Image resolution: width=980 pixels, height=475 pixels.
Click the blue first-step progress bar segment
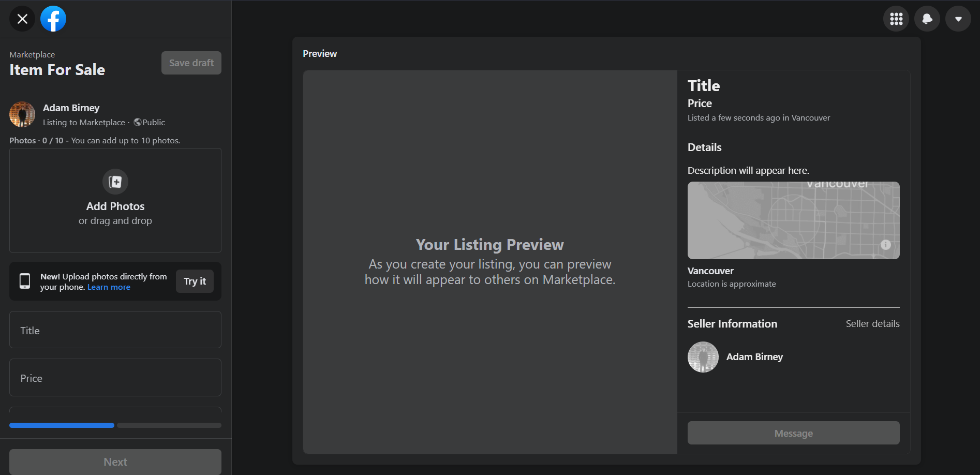click(62, 425)
